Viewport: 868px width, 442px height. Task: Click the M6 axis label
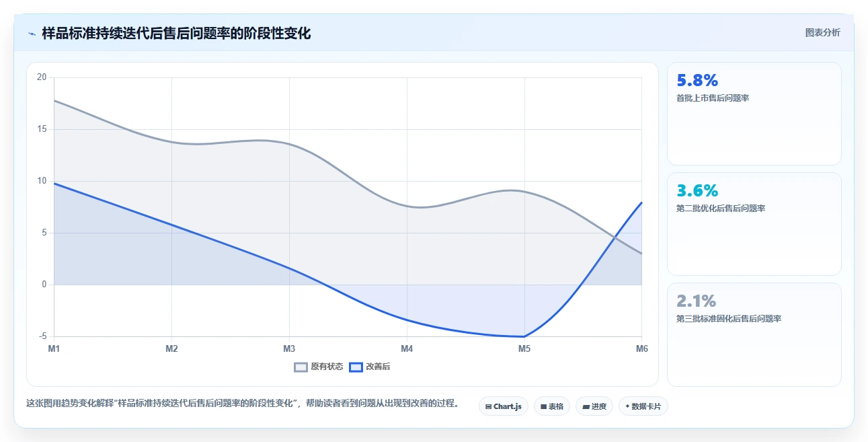tap(642, 348)
